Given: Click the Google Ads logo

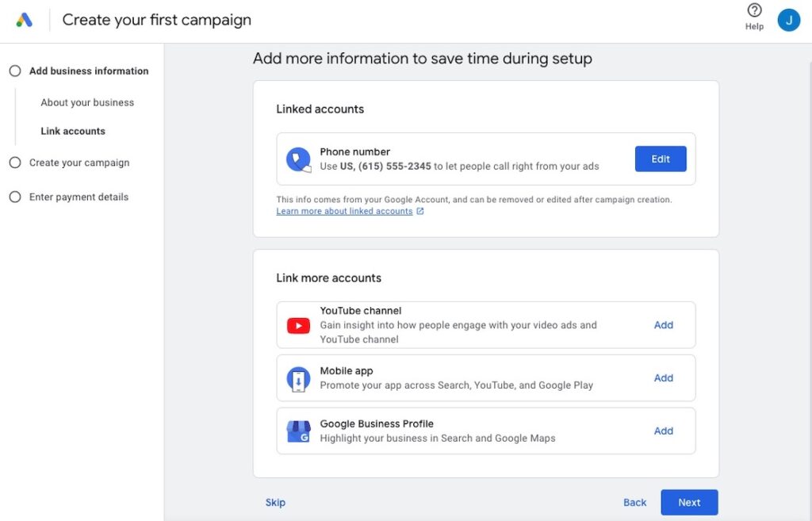Looking at the screenshot, I should tap(25, 20).
